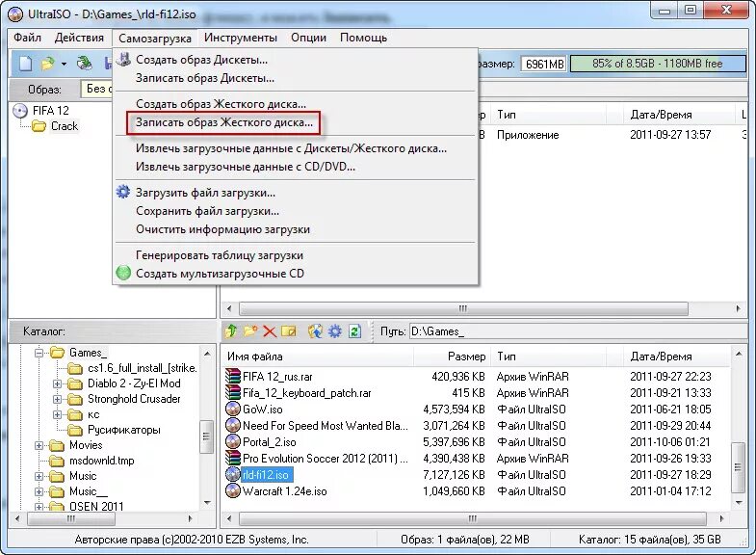Screen dimensions: 756x555
Task: Click the archive icon of Pro Evolution Soccer 2012
Action: [x=233, y=458]
